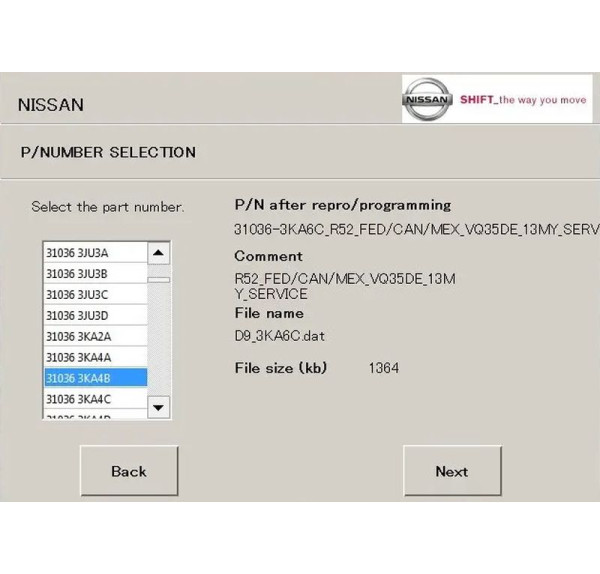This screenshot has width=600, height=574.
Task: Click the P/N after repro value text
Action: coord(416,229)
